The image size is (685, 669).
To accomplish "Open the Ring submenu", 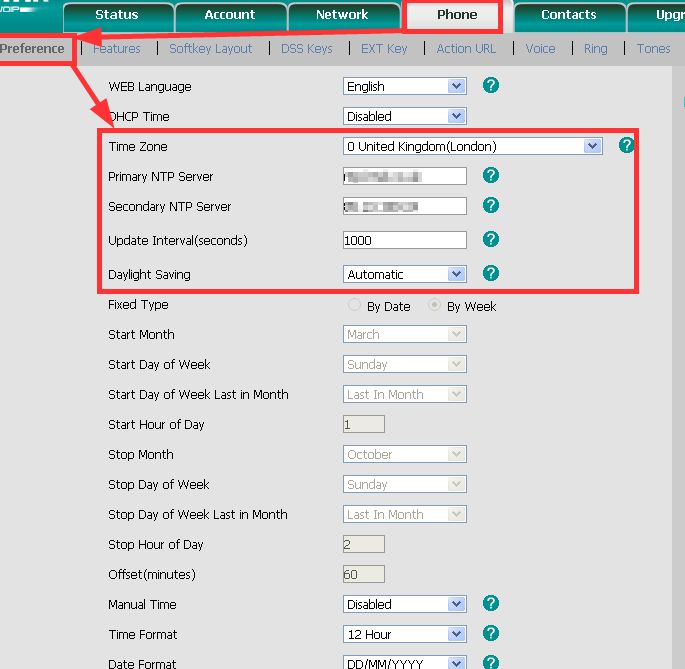I will (596, 49).
